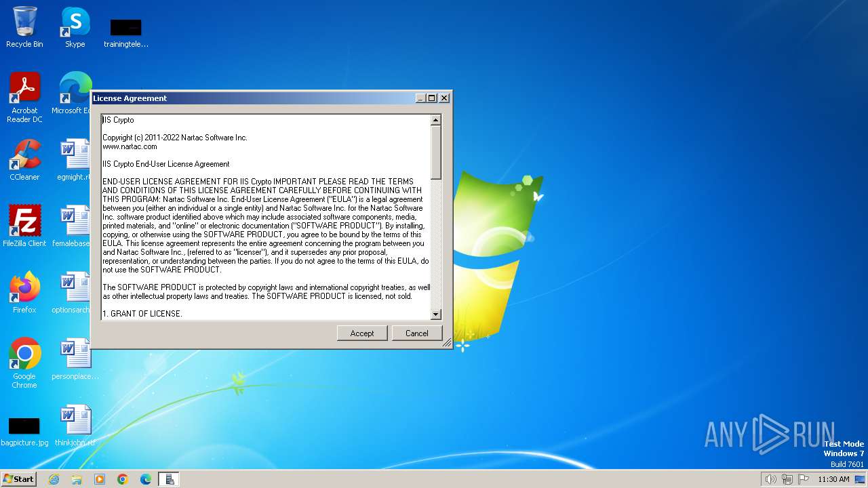Open the Start menu
868x488 pixels.
point(18,479)
